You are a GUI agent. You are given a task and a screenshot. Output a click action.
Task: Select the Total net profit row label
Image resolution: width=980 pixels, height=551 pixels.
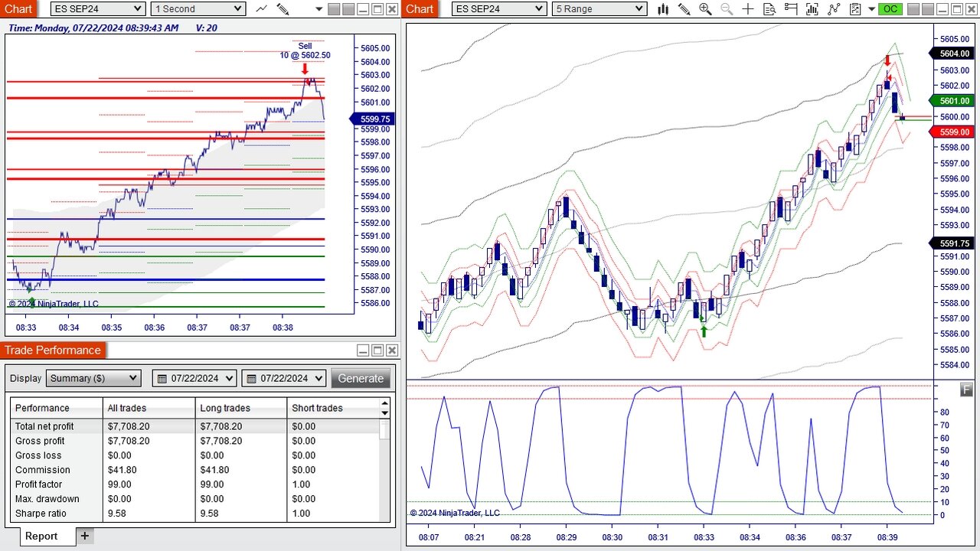tap(44, 426)
